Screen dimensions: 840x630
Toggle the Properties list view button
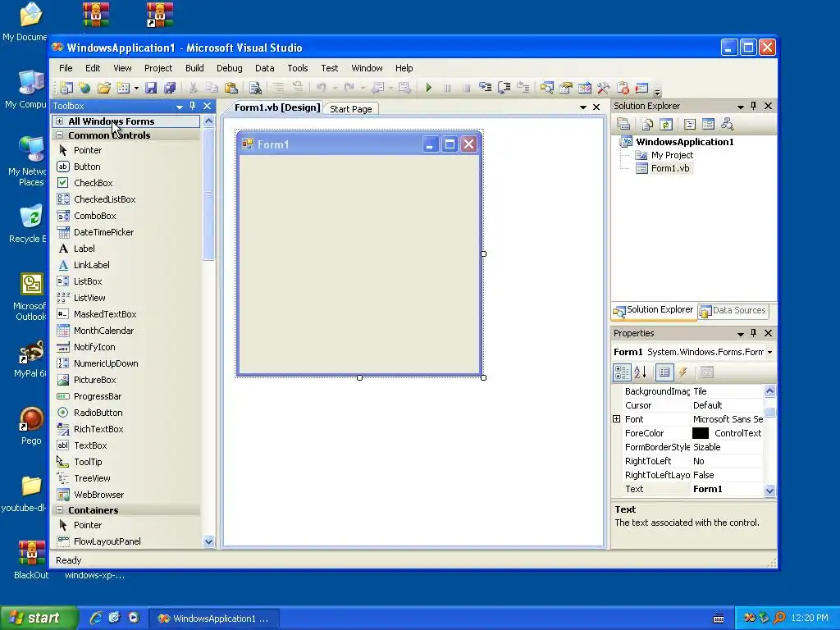tap(664, 372)
